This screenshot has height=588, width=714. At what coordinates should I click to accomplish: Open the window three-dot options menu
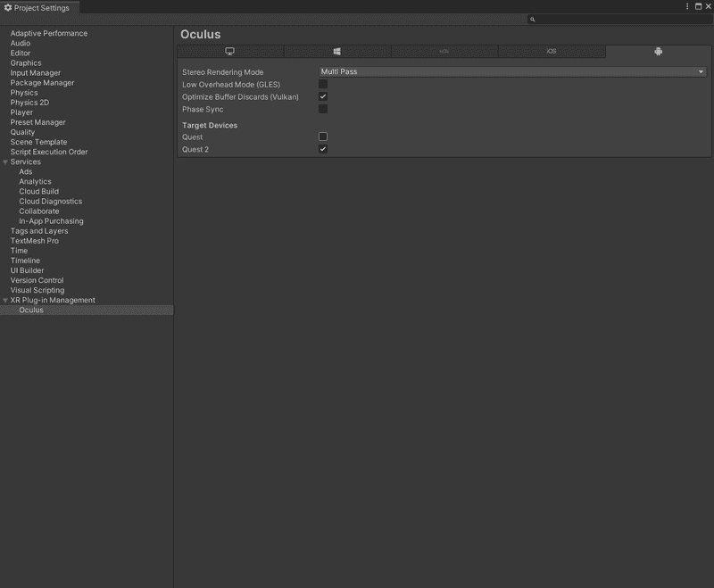click(687, 6)
